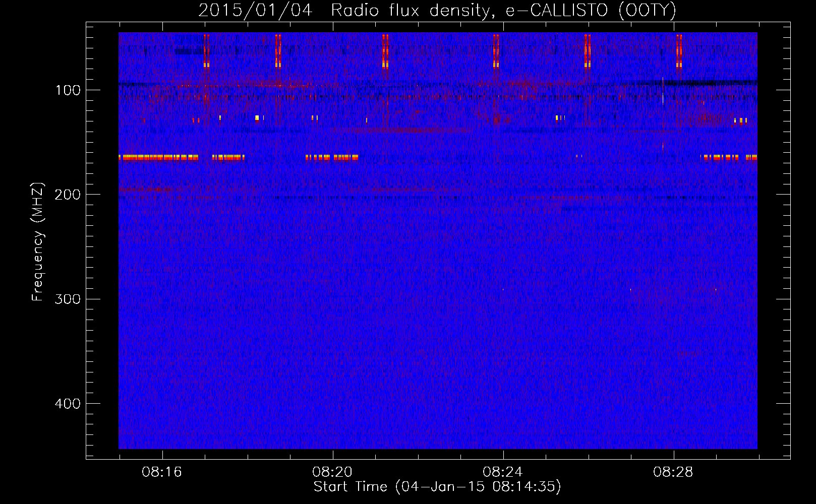The height and width of the screenshot is (504, 816).
Task: Click the 08:16 time tick label
Action: point(162,472)
